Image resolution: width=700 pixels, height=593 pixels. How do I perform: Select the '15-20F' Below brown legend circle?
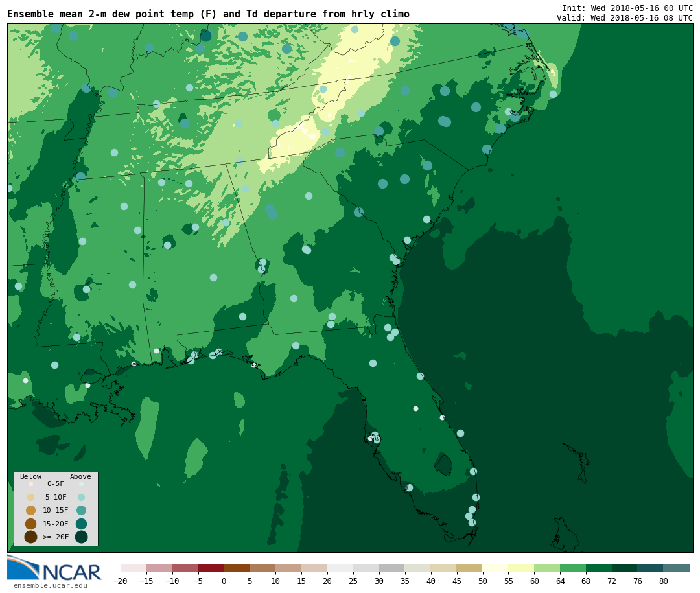(x=30, y=524)
